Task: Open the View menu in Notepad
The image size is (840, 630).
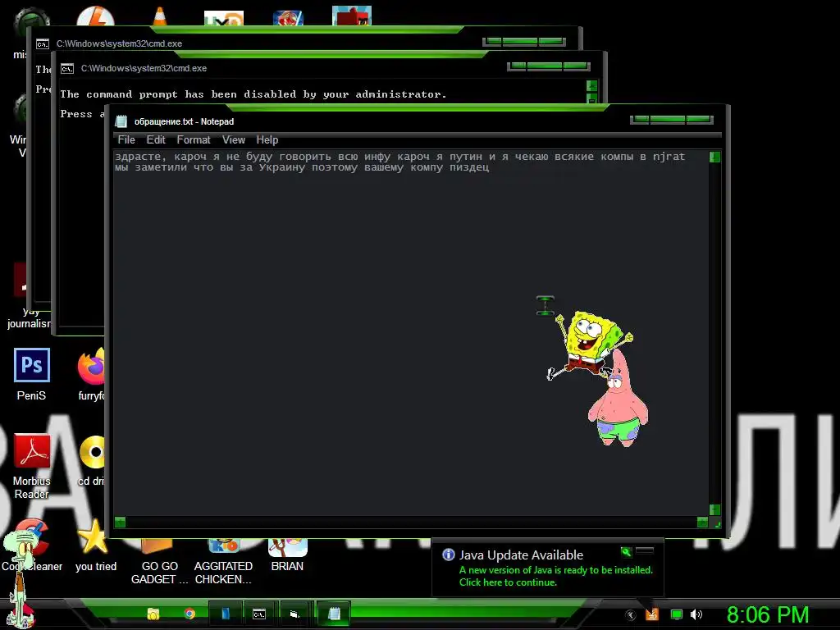Action: pyautogui.click(x=234, y=139)
